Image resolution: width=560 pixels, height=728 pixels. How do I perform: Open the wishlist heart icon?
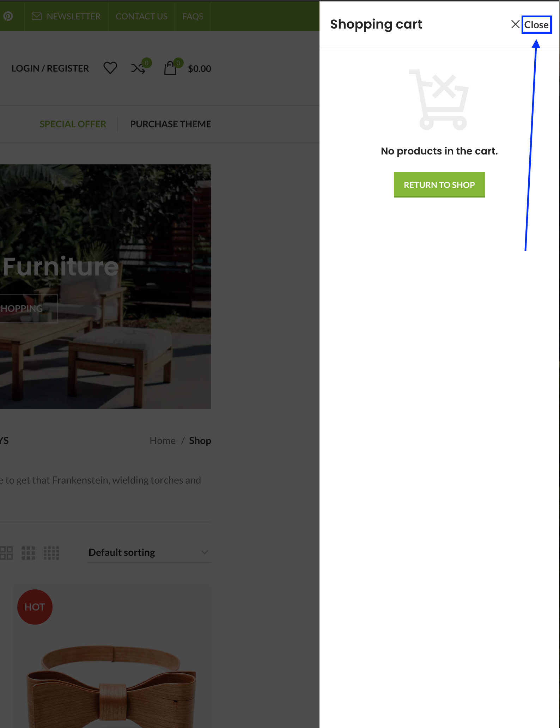click(110, 68)
